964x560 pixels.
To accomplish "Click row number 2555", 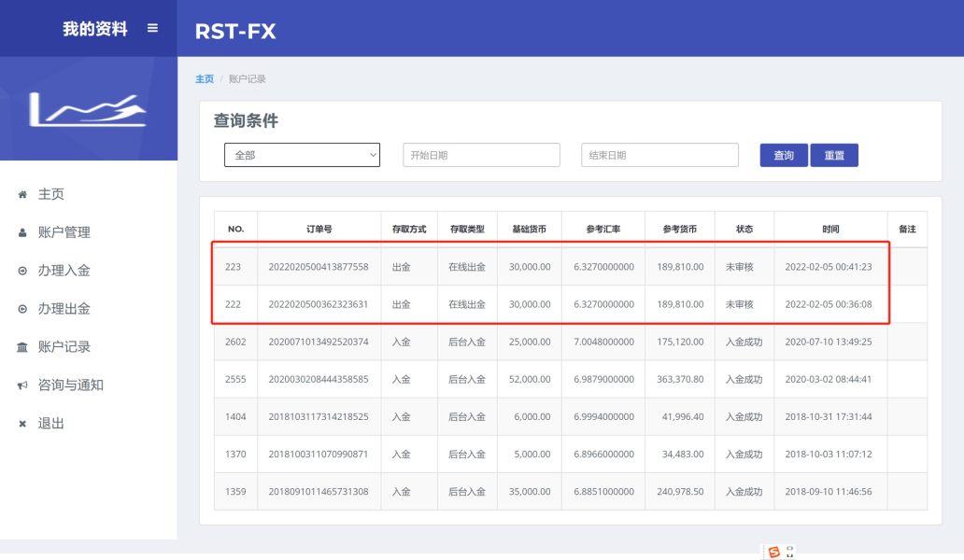I will click(x=235, y=379).
